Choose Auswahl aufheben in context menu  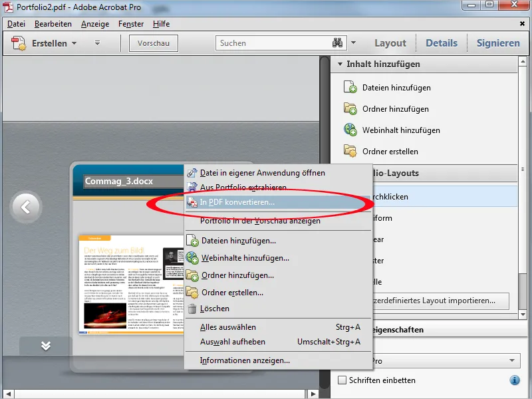coord(278,342)
